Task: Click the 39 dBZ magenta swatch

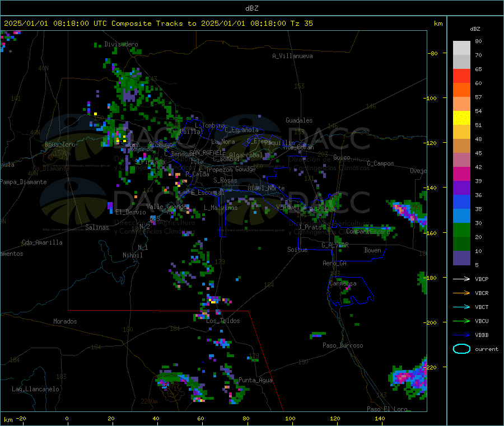Action: pyautogui.click(x=461, y=174)
